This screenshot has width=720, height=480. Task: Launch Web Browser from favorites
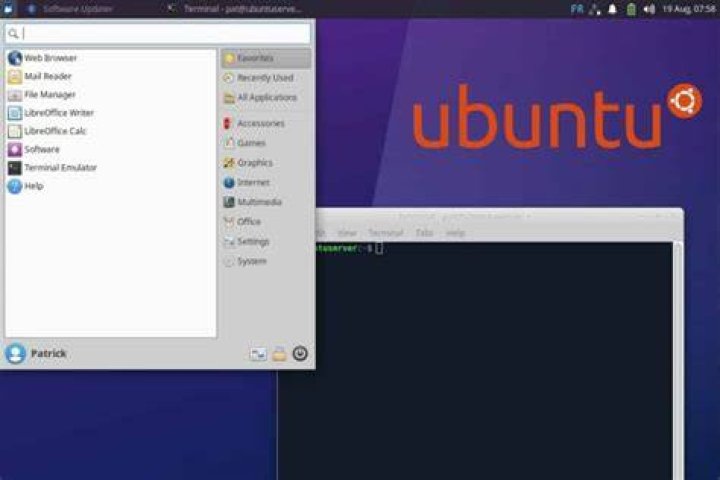click(x=111, y=58)
